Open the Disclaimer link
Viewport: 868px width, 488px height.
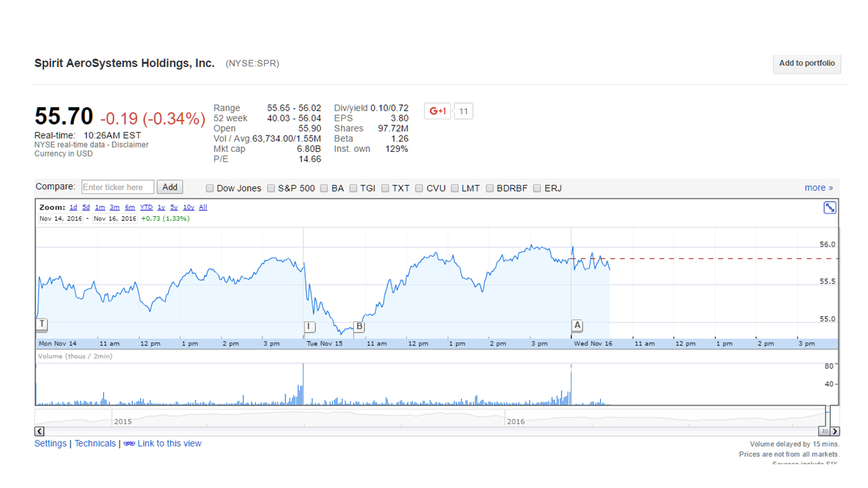point(130,144)
